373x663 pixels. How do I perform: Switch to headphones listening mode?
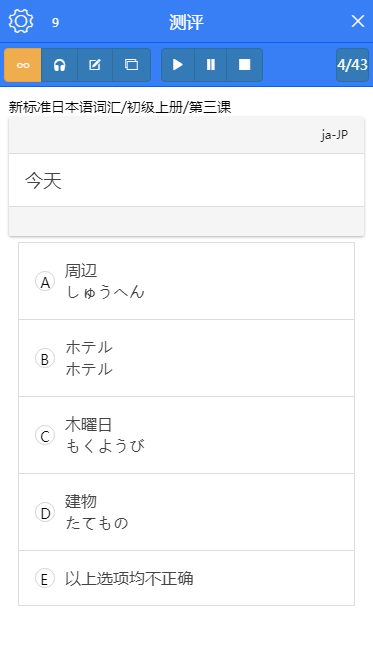[60, 65]
